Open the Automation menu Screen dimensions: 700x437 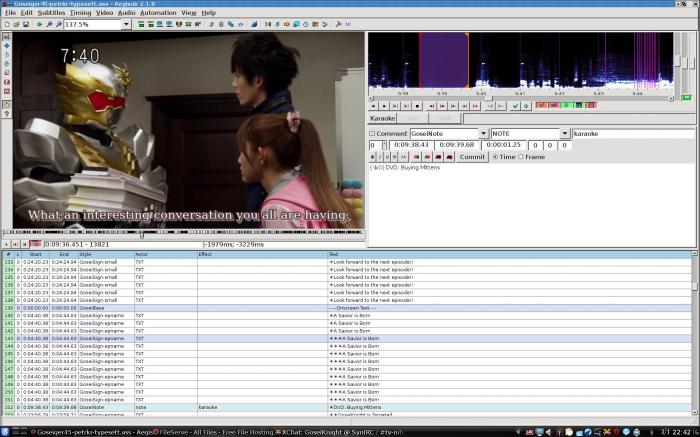coord(158,13)
